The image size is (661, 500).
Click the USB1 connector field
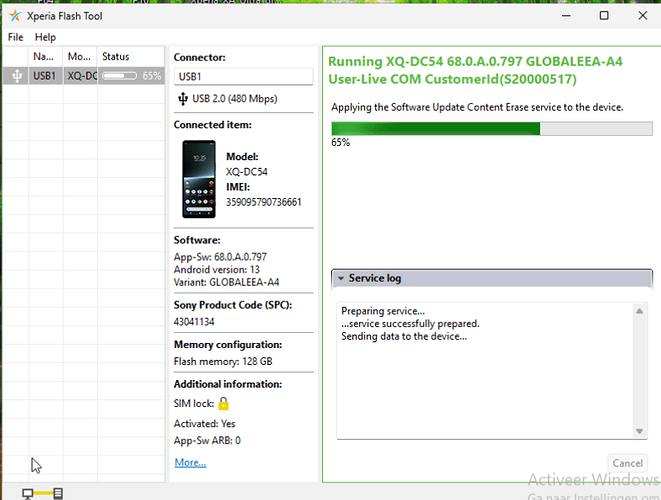click(x=243, y=77)
